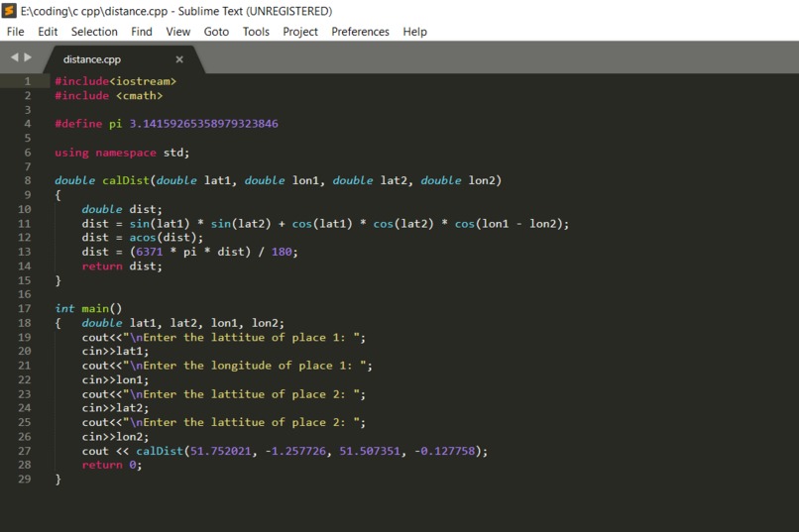Open the Project menu
Image resolution: width=799 pixels, height=532 pixels.
[300, 32]
